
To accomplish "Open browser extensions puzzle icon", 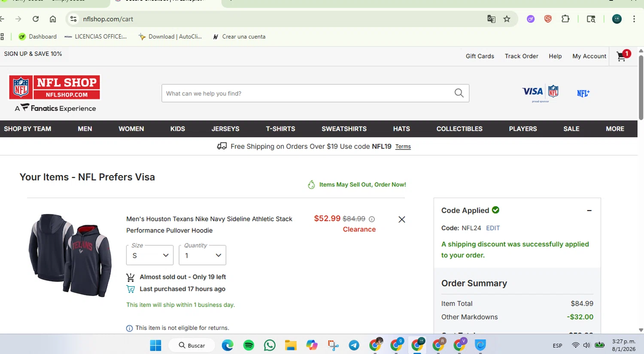I will click(565, 19).
